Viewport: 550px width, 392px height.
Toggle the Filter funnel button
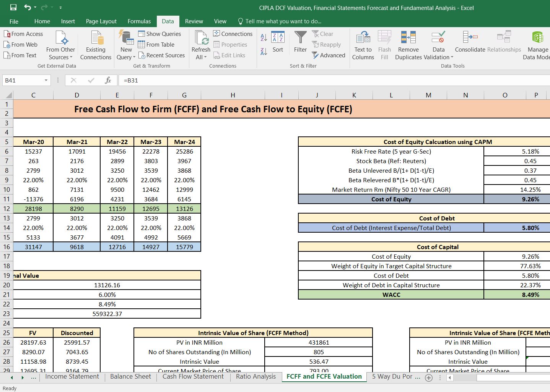coord(300,42)
